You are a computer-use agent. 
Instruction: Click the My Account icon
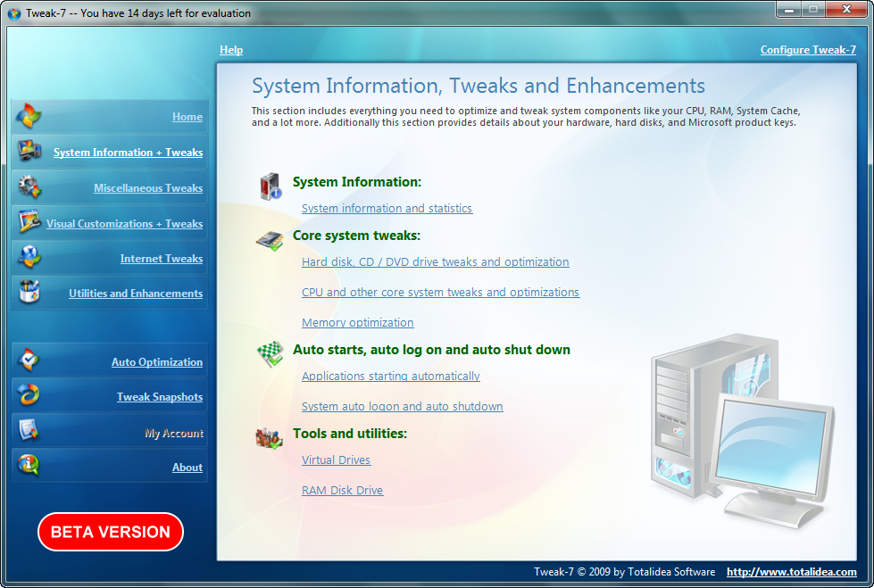pyautogui.click(x=29, y=430)
